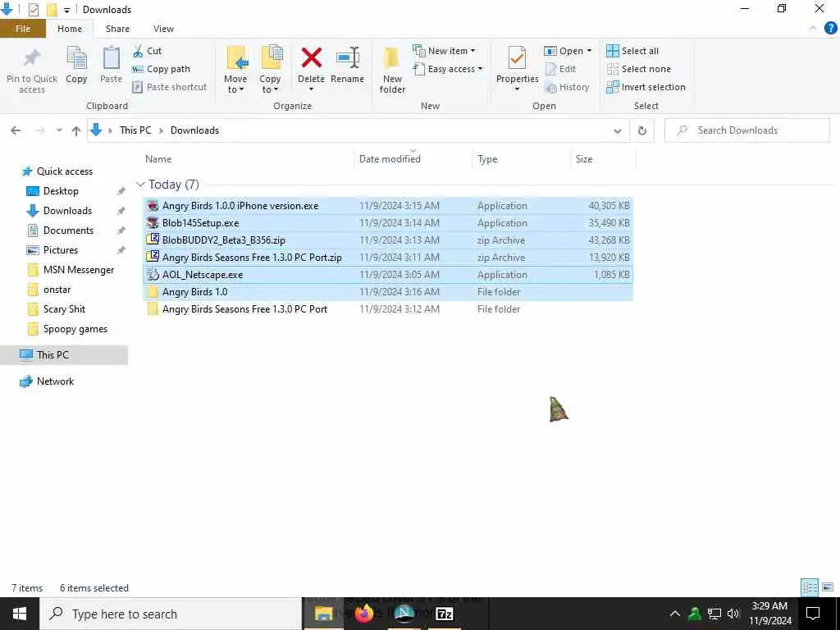Open the New item dropdown

(444, 51)
